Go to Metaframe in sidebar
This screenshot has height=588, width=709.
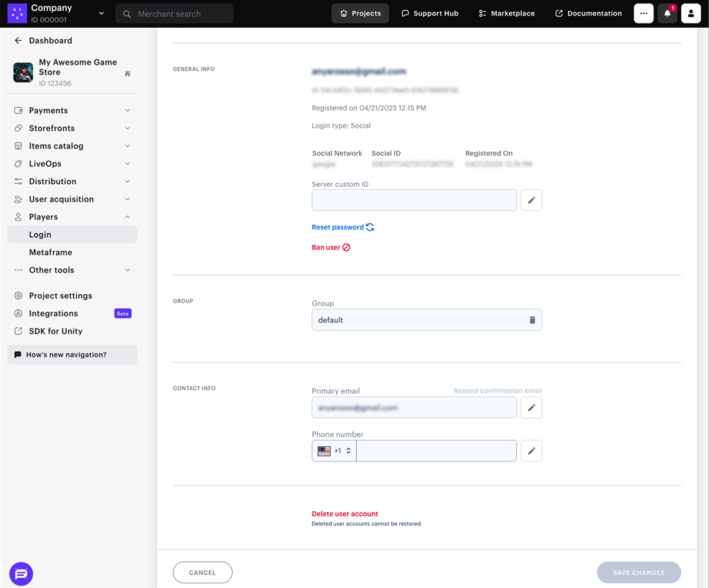coord(51,252)
